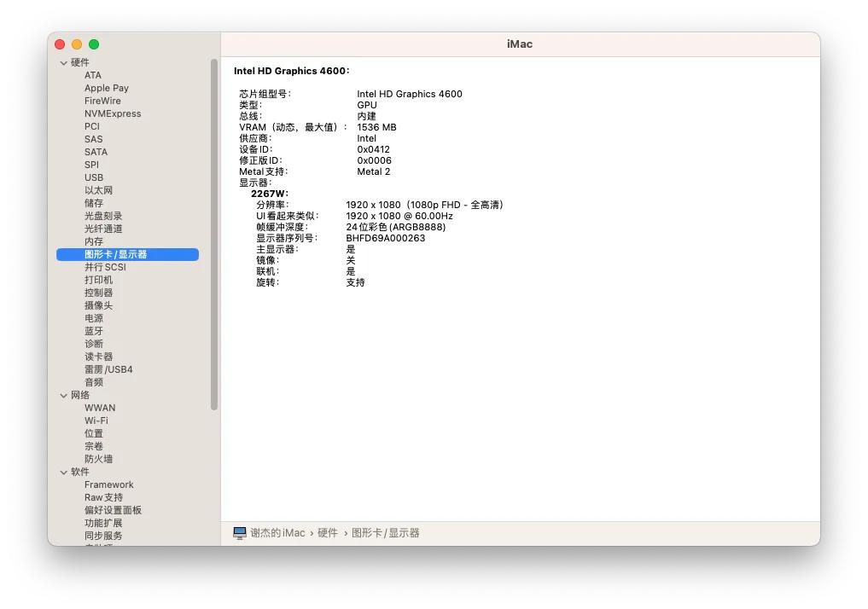The width and height of the screenshot is (868, 609).
Task: Open the 摄像头 hardware entry
Action: tap(96, 304)
